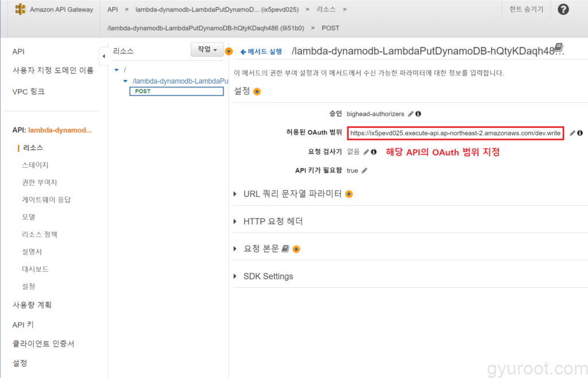This screenshot has width=588, height=378.
Task: Click the Amazon API Gateway logo icon
Action: pos(21,9)
